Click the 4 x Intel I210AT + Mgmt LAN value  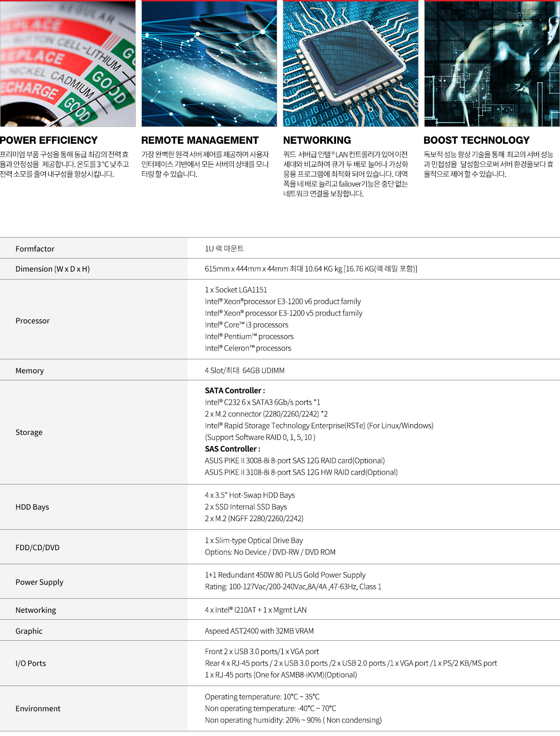[x=256, y=610]
